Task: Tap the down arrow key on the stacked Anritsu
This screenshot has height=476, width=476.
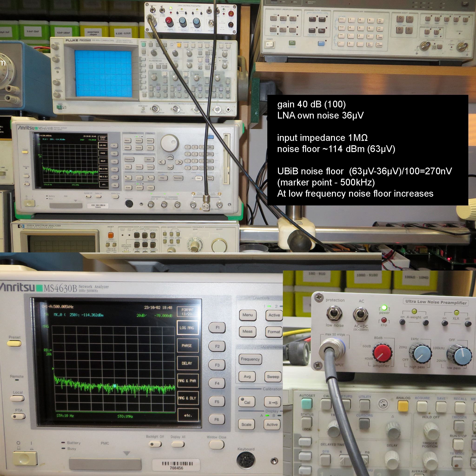Action: (x=170, y=167)
